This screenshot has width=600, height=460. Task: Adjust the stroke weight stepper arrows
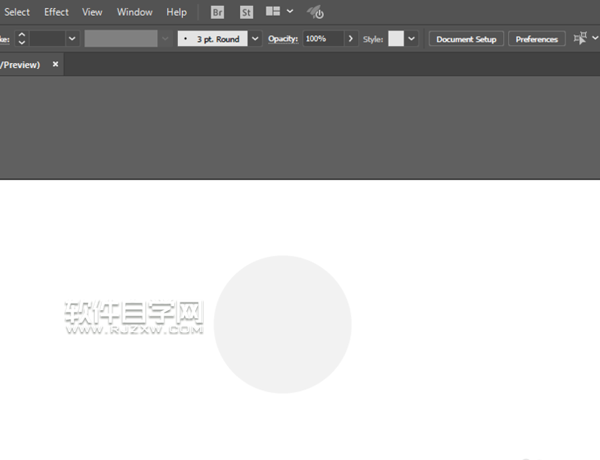[22, 39]
